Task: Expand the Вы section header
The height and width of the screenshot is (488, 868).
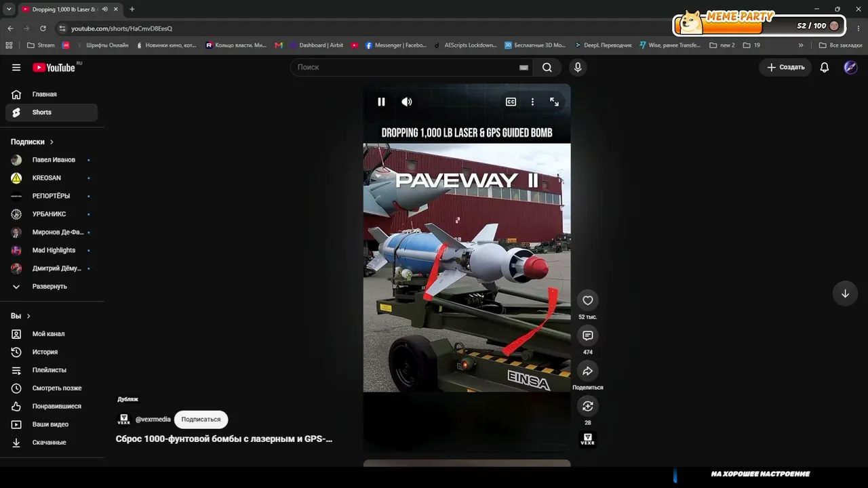Action: coord(20,316)
